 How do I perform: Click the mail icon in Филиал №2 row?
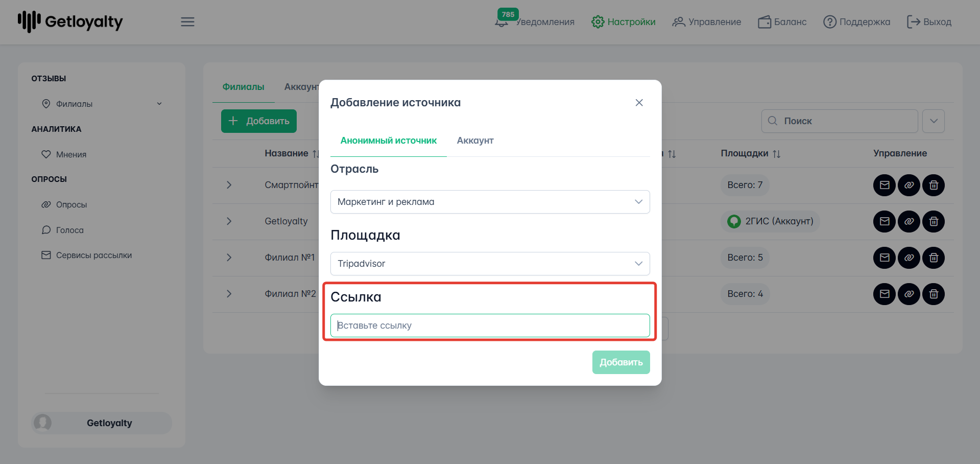coord(884,294)
